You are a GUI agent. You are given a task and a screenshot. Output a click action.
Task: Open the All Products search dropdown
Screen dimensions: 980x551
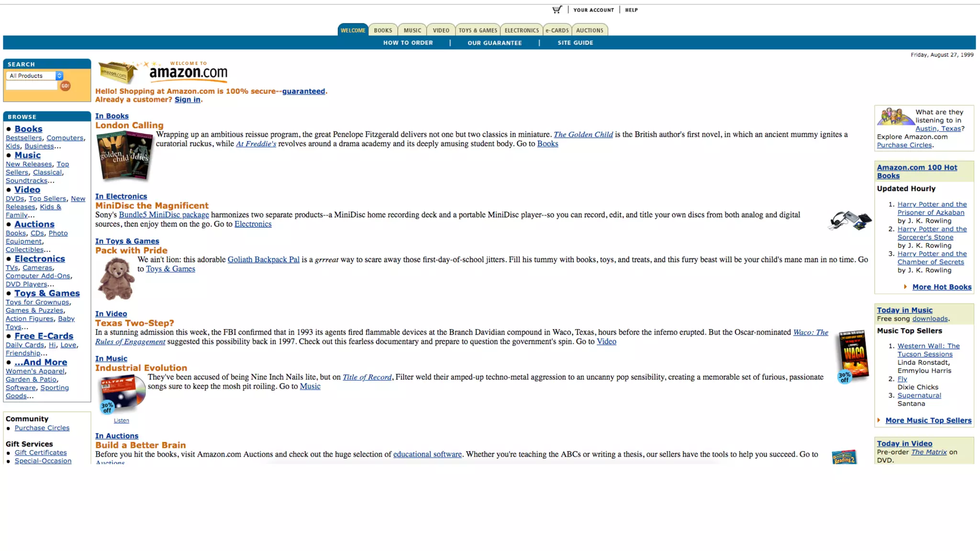[x=35, y=76]
